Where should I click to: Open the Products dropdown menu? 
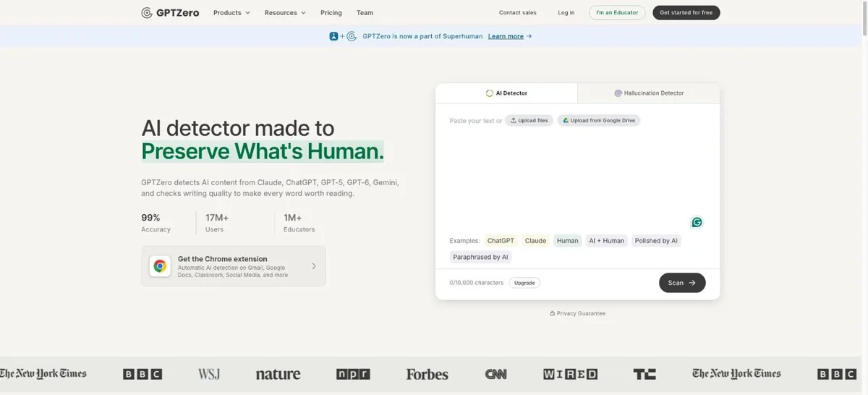(x=231, y=12)
